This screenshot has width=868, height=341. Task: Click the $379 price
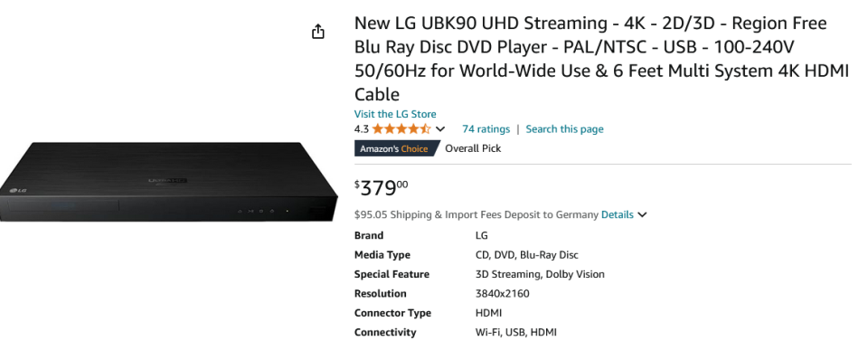coord(381,188)
